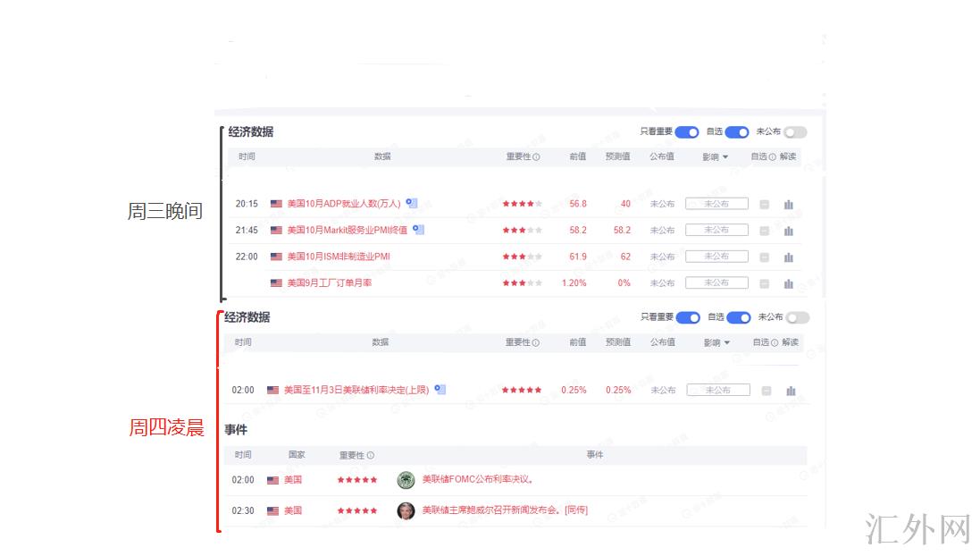
Task: Open 美国10月Markit服务业PMI终值 link
Action: click(347, 230)
